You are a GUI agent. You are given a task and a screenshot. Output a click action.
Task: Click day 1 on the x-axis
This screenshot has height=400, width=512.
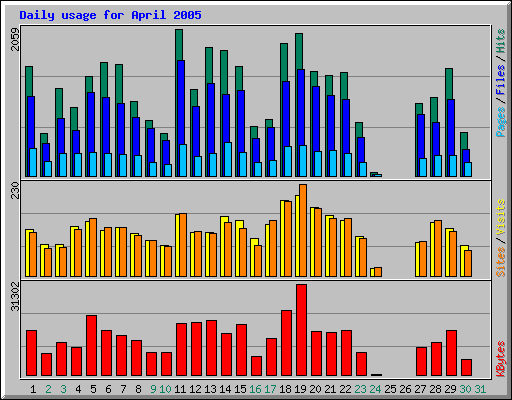(33, 389)
